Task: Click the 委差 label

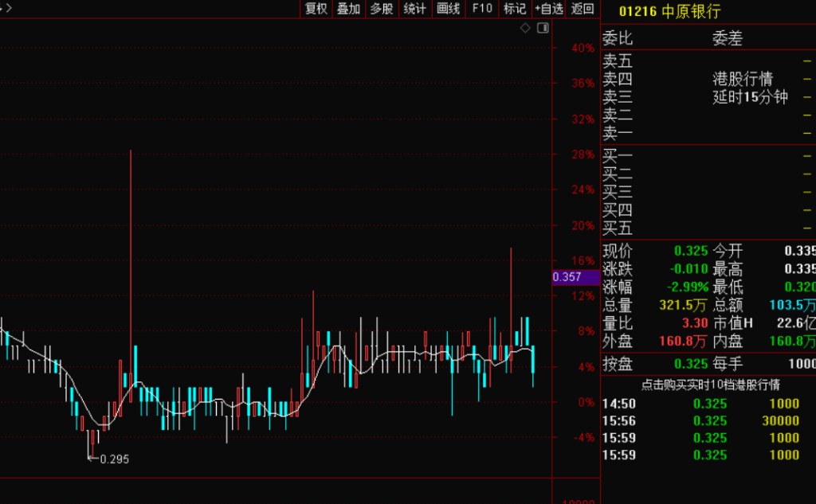Action: (727, 38)
